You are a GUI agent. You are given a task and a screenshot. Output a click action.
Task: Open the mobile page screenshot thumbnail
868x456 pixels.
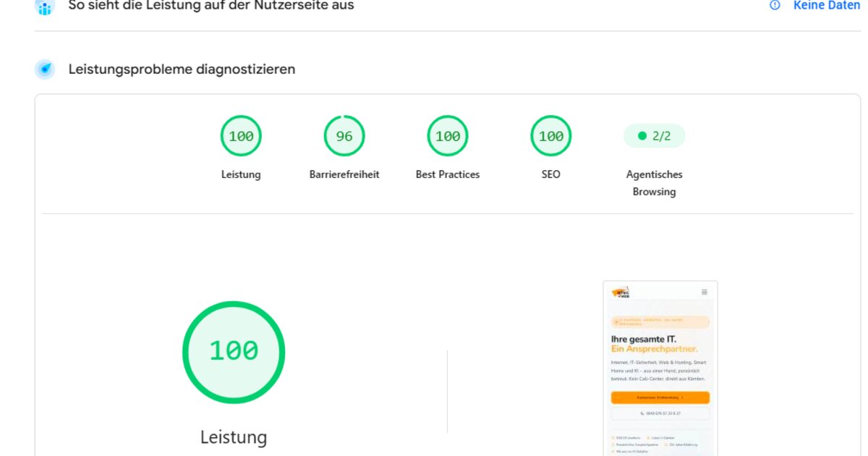(660, 368)
